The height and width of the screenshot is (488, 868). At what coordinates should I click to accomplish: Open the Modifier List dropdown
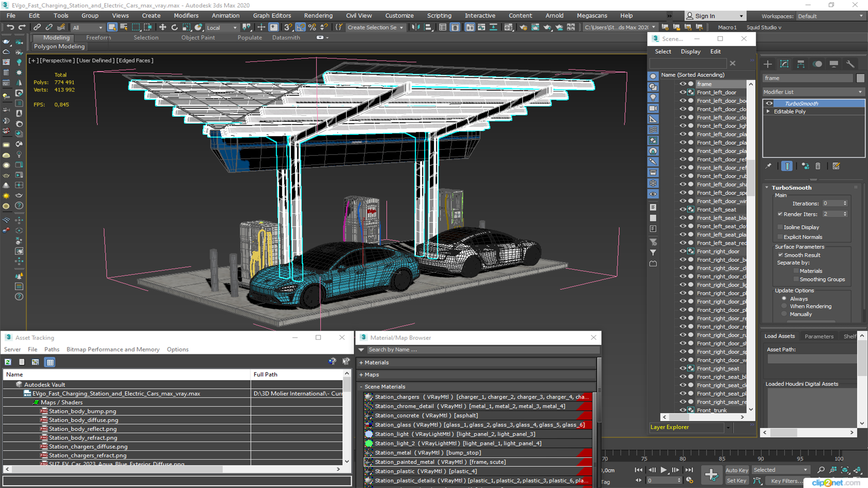click(813, 92)
